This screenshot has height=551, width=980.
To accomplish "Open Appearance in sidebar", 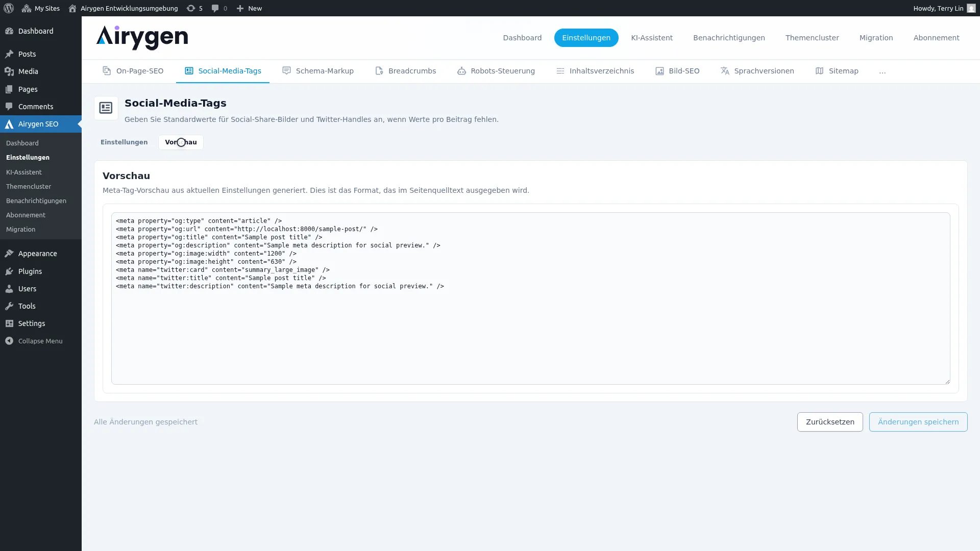I will pyautogui.click(x=41, y=254).
